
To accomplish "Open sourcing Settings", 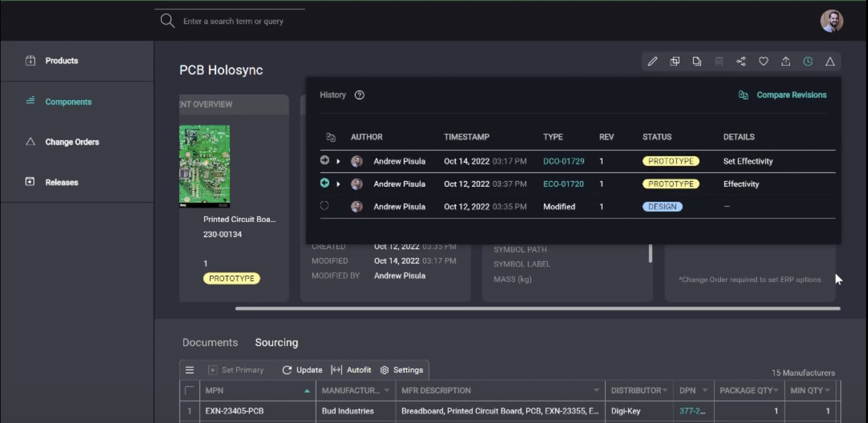I will [401, 370].
